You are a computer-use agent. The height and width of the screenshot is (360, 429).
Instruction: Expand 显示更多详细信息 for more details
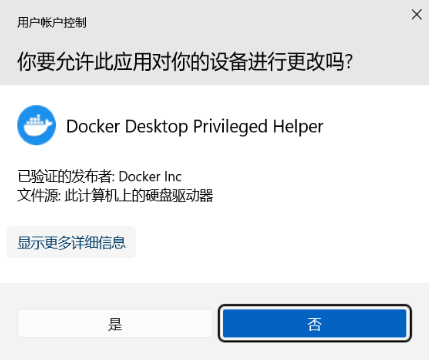pos(71,242)
